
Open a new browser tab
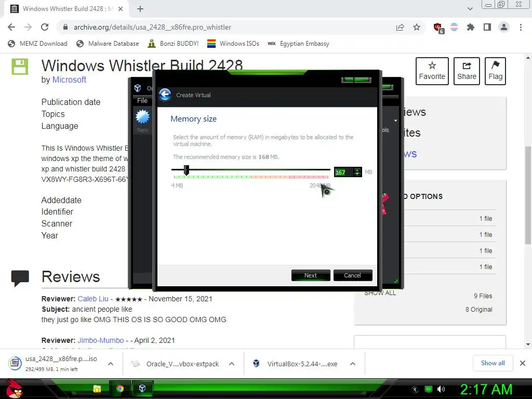[140, 9]
